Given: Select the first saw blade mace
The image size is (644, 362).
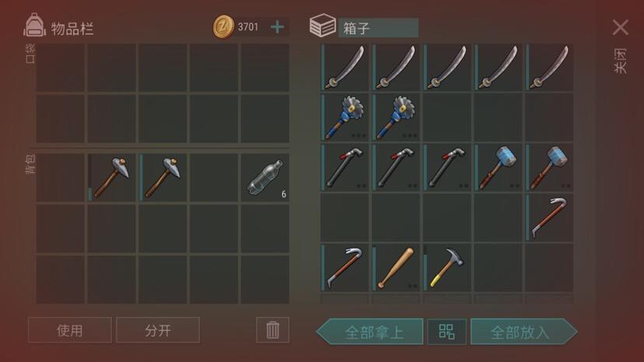Looking at the screenshot, I should point(345,118).
